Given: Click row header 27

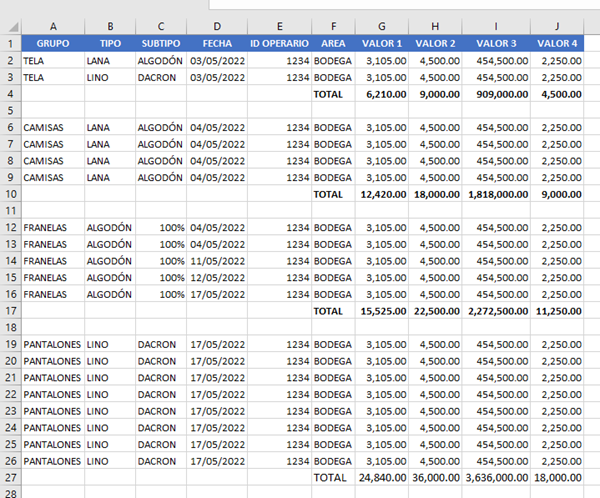Looking at the screenshot, I should tap(10, 477).
